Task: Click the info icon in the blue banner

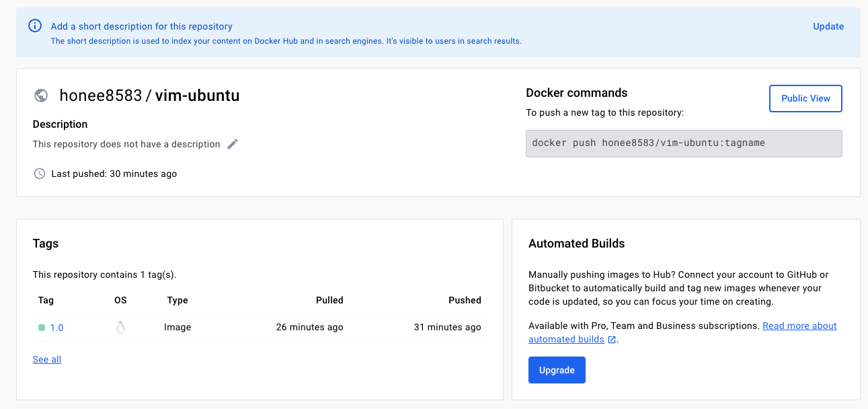Action: (35, 26)
